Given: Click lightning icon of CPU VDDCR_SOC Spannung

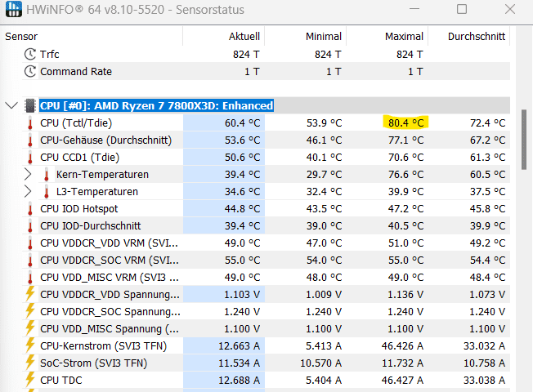Looking at the screenshot, I should [x=30, y=311].
